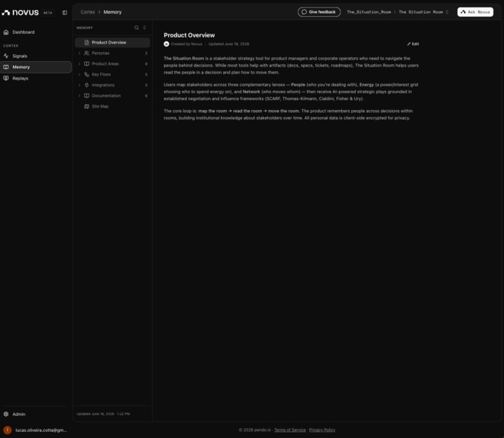Click the Replays icon
504x438 pixels.
click(x=6, y=78)
